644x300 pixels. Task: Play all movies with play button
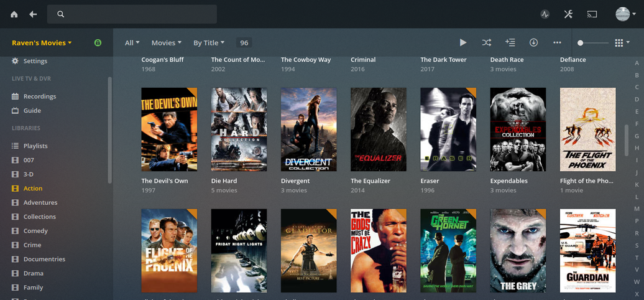[x=463, y=42]
